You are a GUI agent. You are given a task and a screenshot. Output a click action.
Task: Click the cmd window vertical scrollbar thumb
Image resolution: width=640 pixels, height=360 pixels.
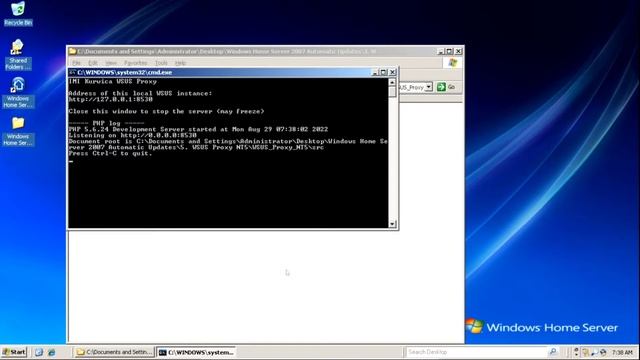click(392, 92)
